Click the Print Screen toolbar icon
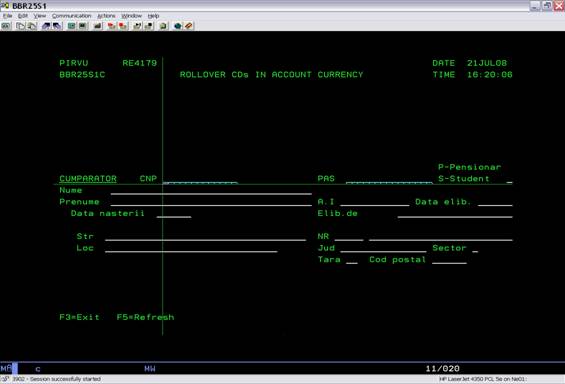 point(6,26)
